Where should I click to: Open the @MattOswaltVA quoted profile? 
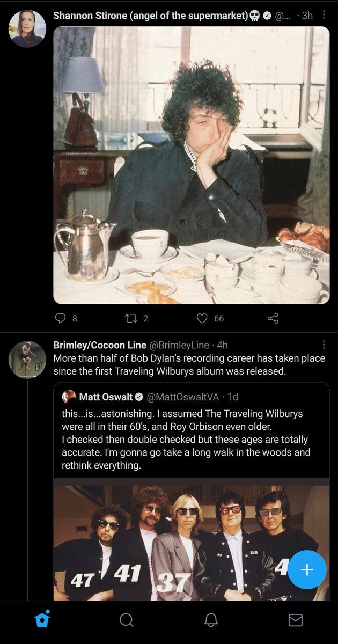pyautogui.click(x=185, y=397)
